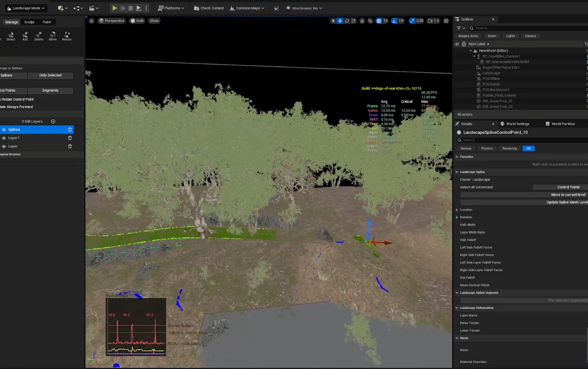This screenshot has width=588, height=369.
Task: Toggle visibility of Layer1
Action: (4, 138)
